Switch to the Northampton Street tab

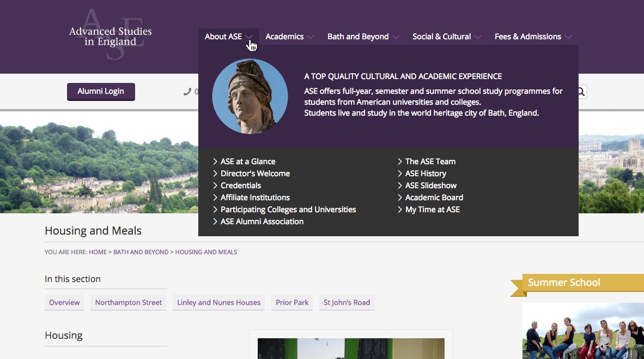tap(129, 302)
